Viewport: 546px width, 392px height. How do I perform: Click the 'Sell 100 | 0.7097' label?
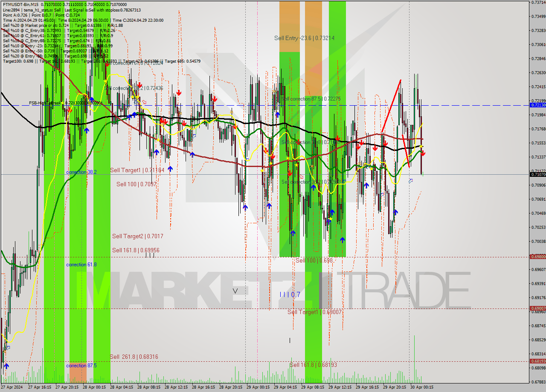136,184
